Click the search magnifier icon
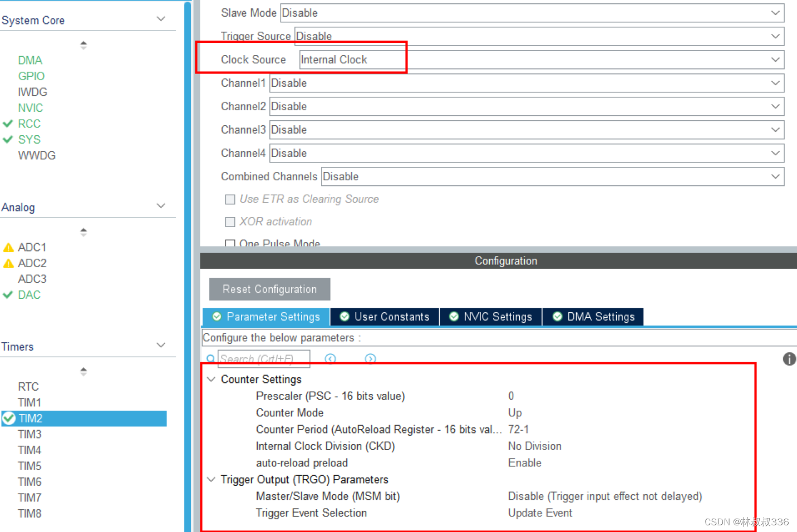Viewport: 797px width, 532px height. click(210, 359)
